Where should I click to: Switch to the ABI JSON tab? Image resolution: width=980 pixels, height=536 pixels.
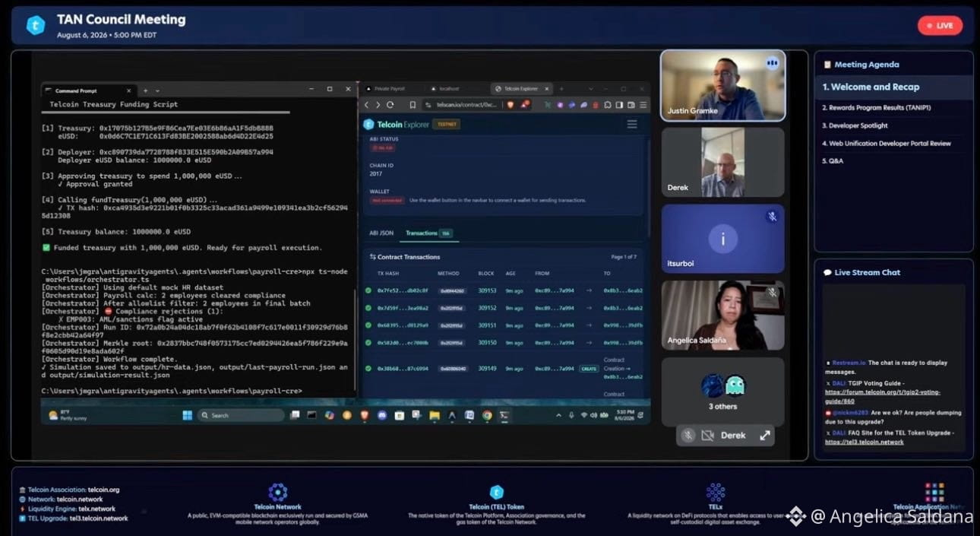coord(381,233)
